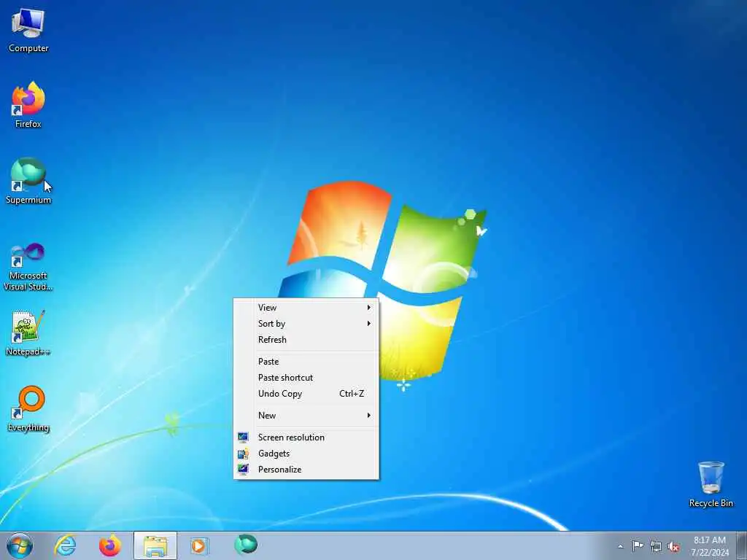This screenshot has height=560, width=747.
Task: Click the muted volume tray icon
Action: (x=673, y=547)
